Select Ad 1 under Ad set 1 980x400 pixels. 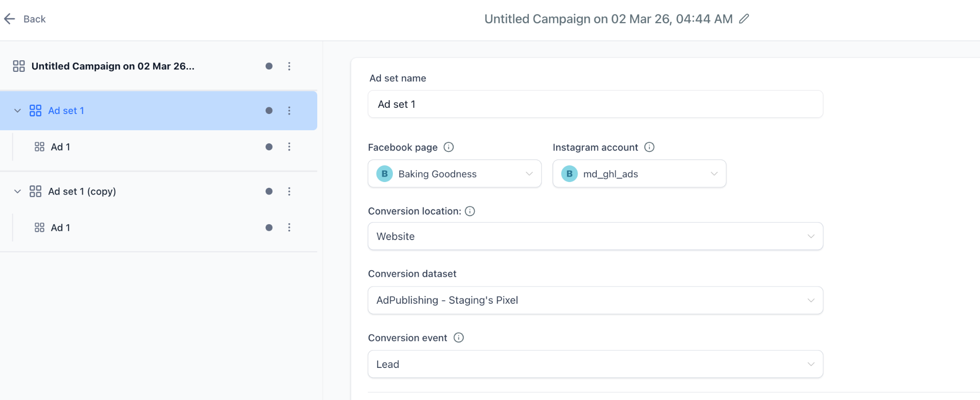[61, 147]
